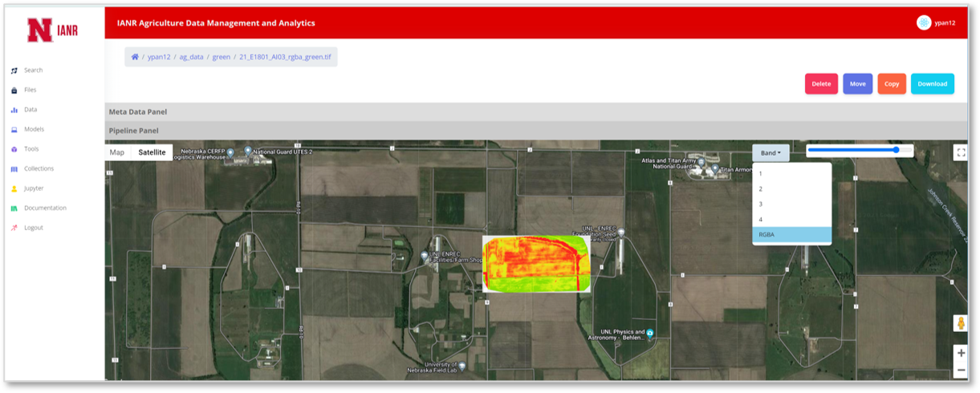Click the Delete button
980x393 pixels.
[x=821, y=83]
